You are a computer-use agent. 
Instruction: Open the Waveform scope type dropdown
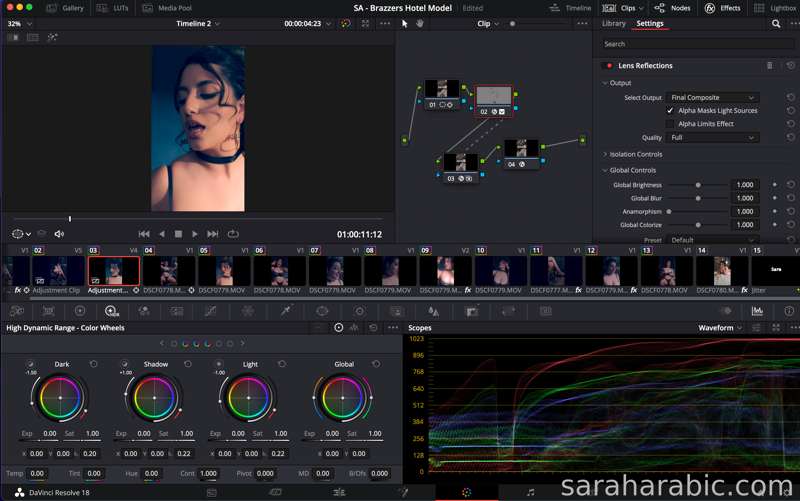(720, 328)
